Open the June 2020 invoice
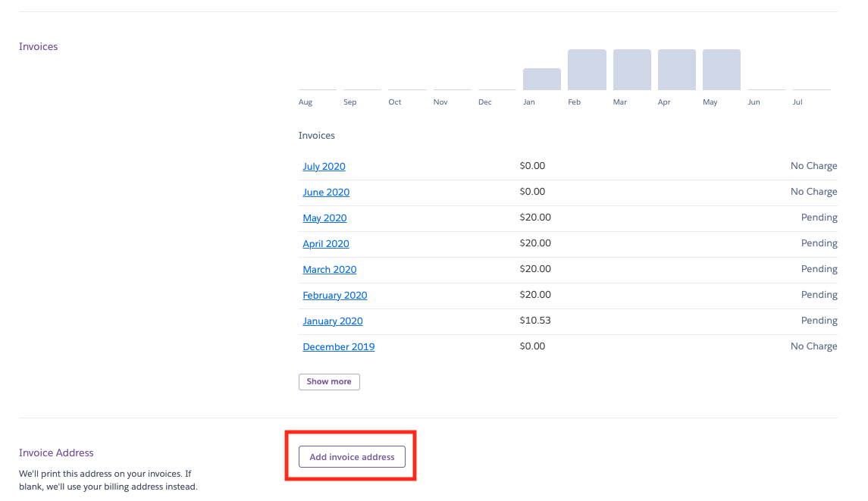The height and width of the screenshot is (501, 868). click(326, 193)
